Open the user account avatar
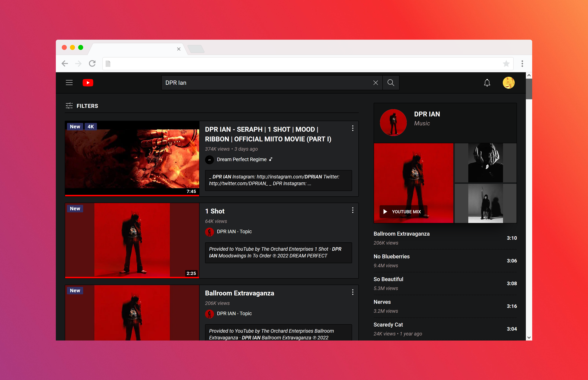This screenshot has height=380, width=588. pos(508,83)
